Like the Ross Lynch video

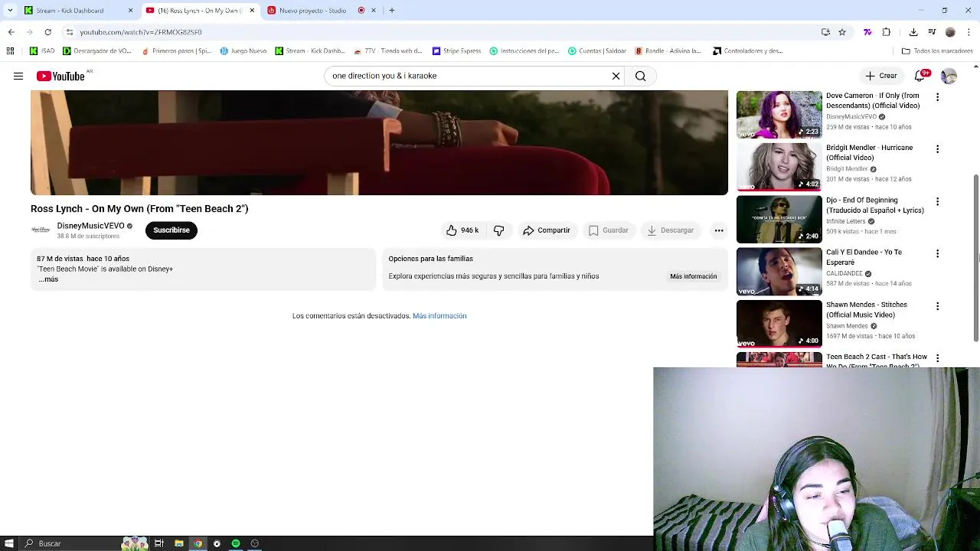(462, 230)
